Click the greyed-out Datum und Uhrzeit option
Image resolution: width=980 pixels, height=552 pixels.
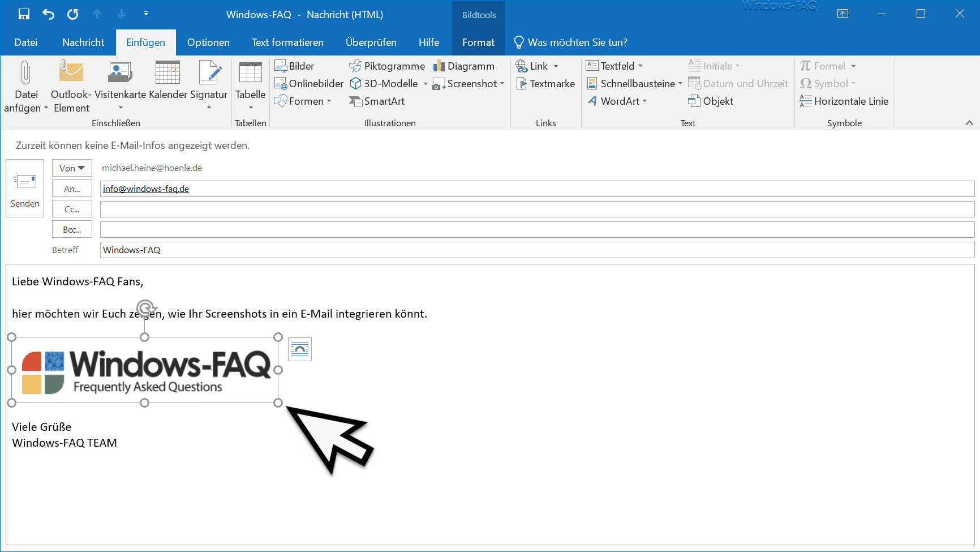[738, 84]
